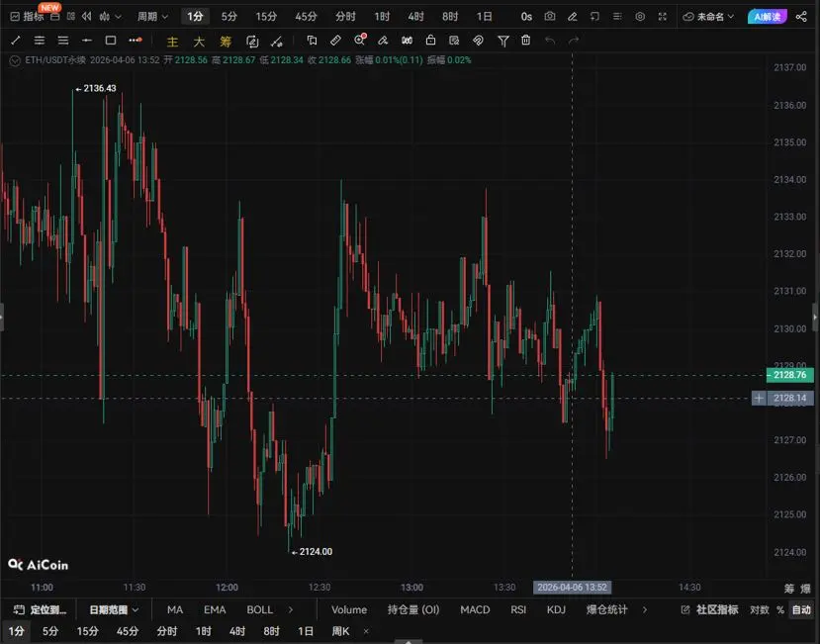The image size is (820, 644).
Task: Expand the left side panel handle
Action: pyautogui.click(x=2, y=317)
